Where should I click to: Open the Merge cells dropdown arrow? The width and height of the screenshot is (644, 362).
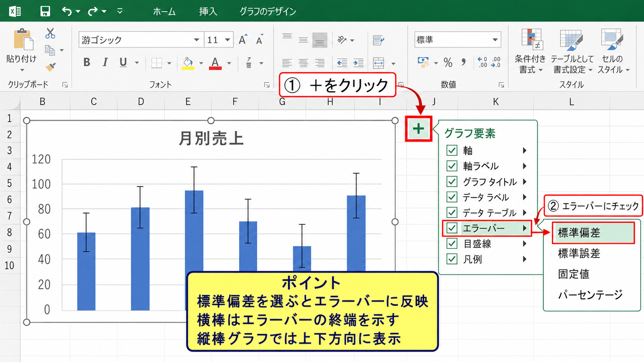click(x=393, y=63)
